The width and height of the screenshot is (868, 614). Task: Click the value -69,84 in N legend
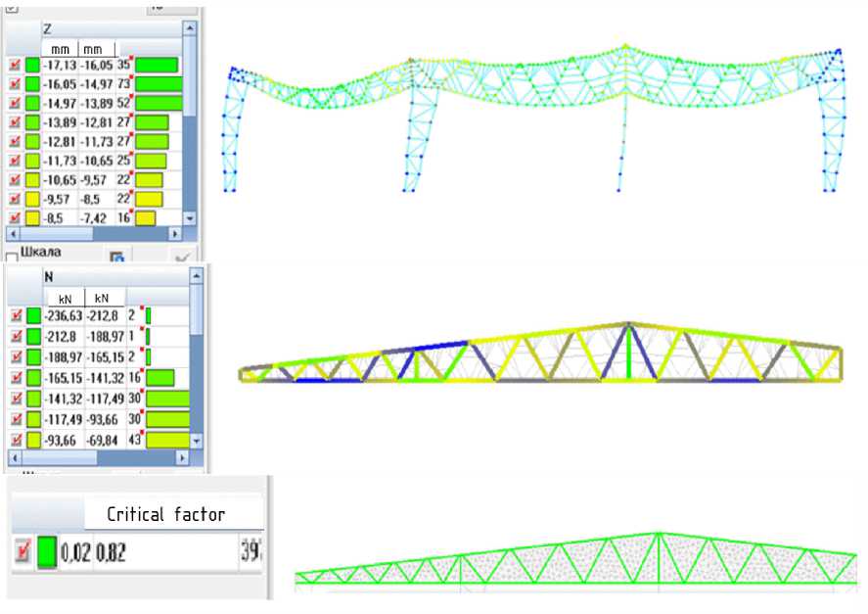103,441
